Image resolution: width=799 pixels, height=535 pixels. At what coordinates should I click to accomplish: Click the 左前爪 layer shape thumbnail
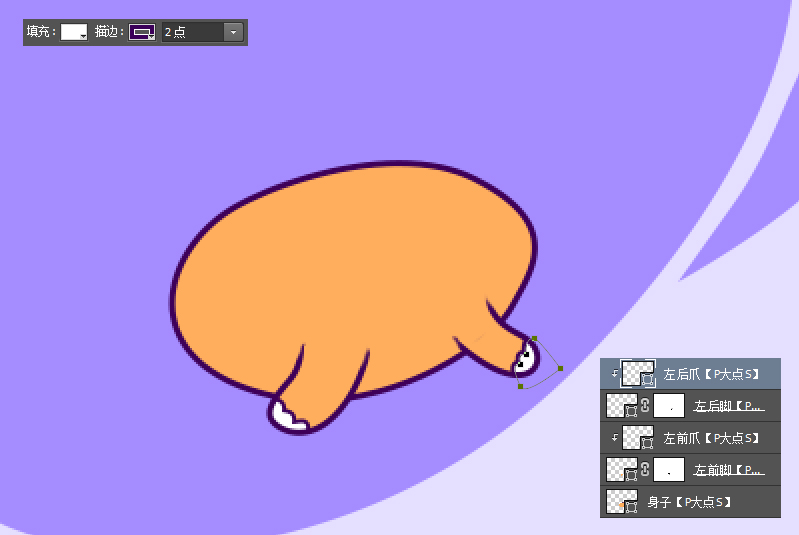637,438
